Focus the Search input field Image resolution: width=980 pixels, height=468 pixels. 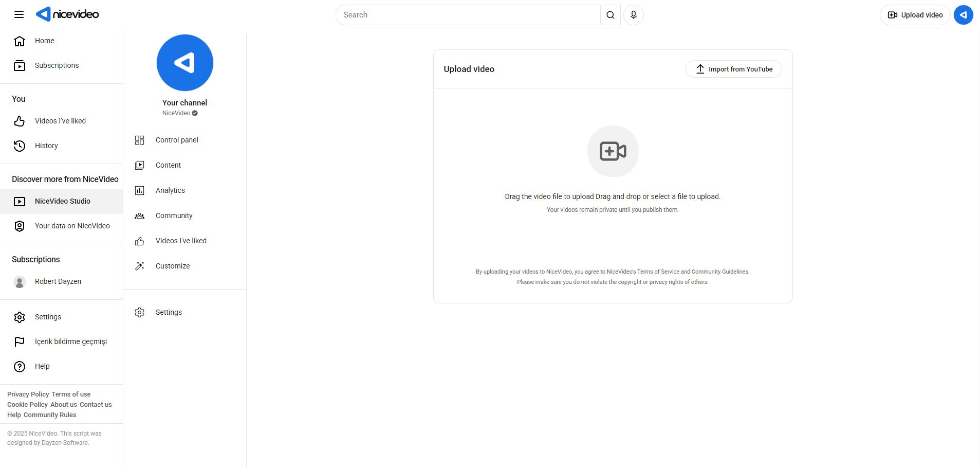pyautogui.click(x=468, y=15)
